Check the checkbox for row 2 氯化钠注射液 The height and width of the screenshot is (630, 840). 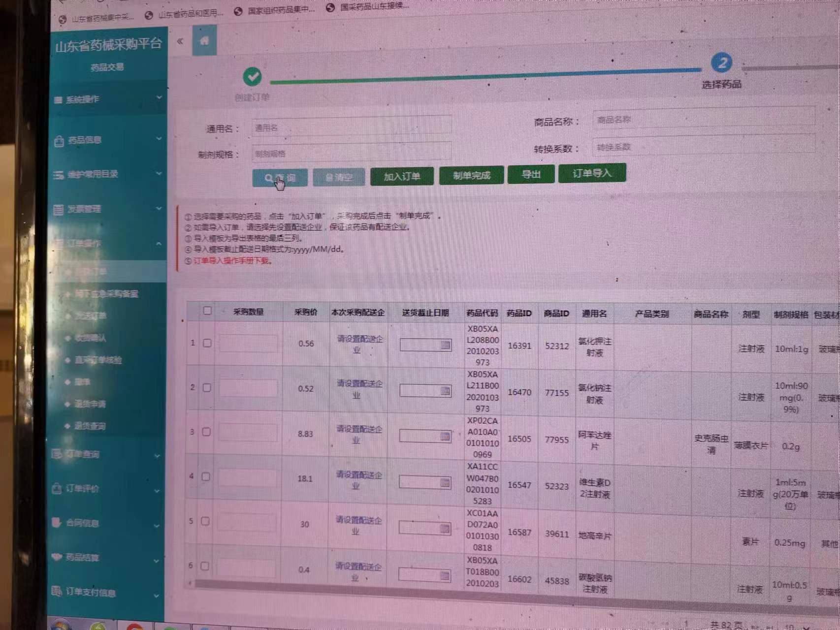pyautogui.click(x=207, y=388)
